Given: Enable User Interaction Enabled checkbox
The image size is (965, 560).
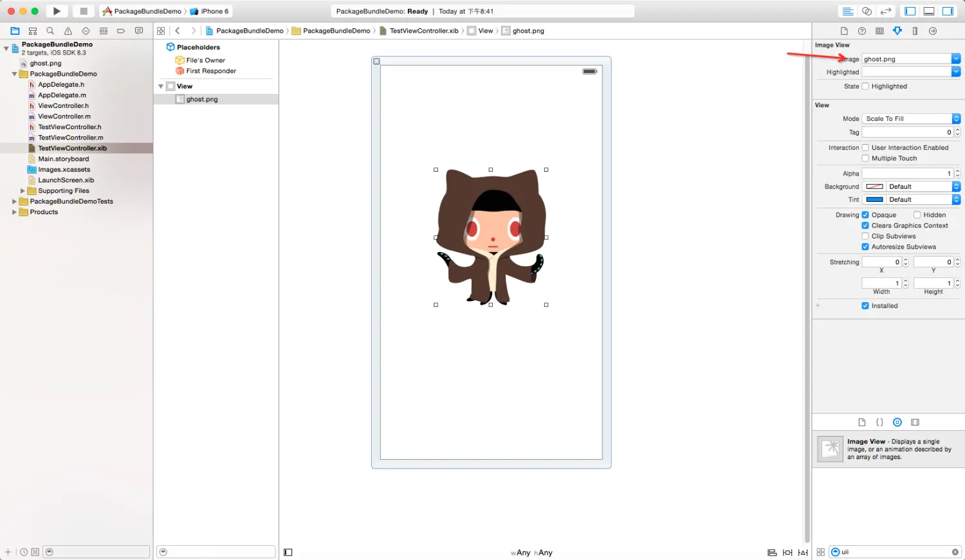Looking at the screenshot, I should coord(865,147).
